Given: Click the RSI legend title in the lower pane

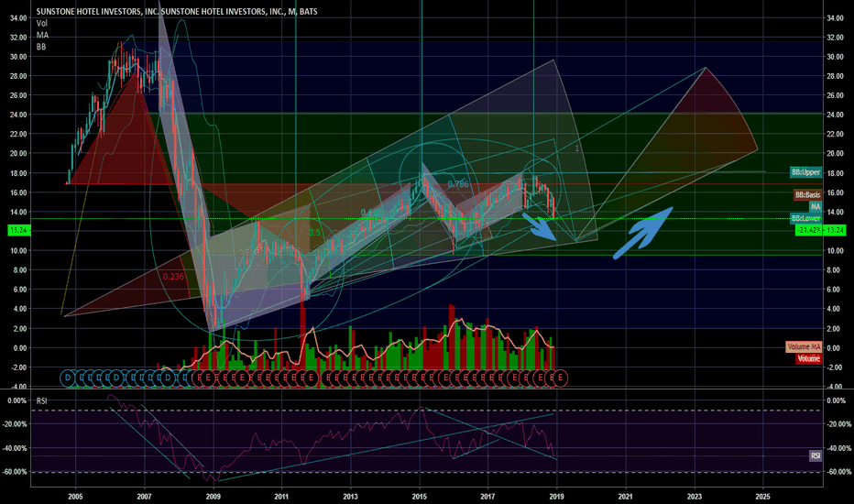Looking at the screenshot, I should 41,401.
